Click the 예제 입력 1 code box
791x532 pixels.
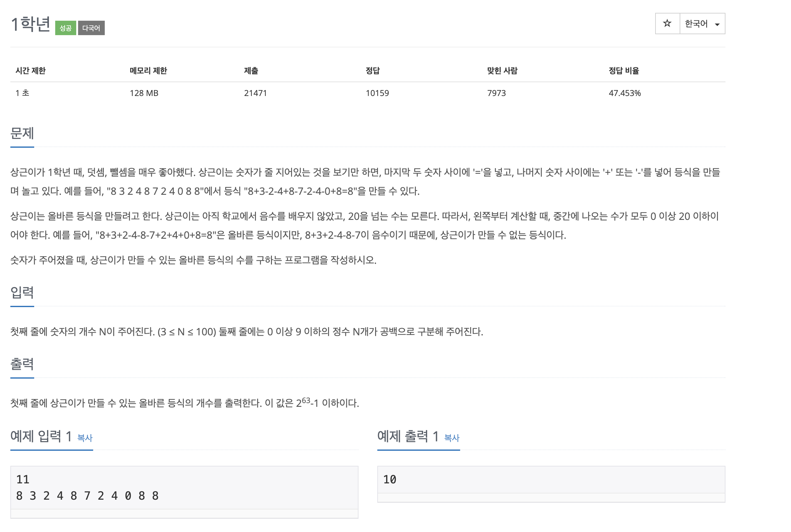(x=184, y=487)
